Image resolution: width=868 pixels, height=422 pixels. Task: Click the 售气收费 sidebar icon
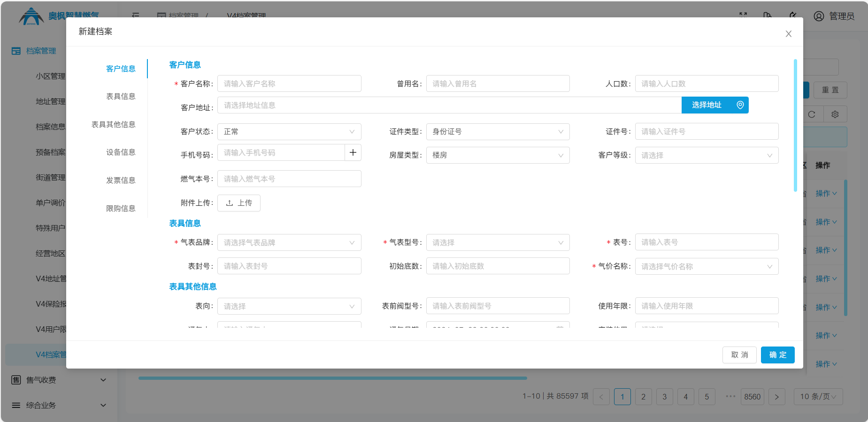[x=16, y=380]
